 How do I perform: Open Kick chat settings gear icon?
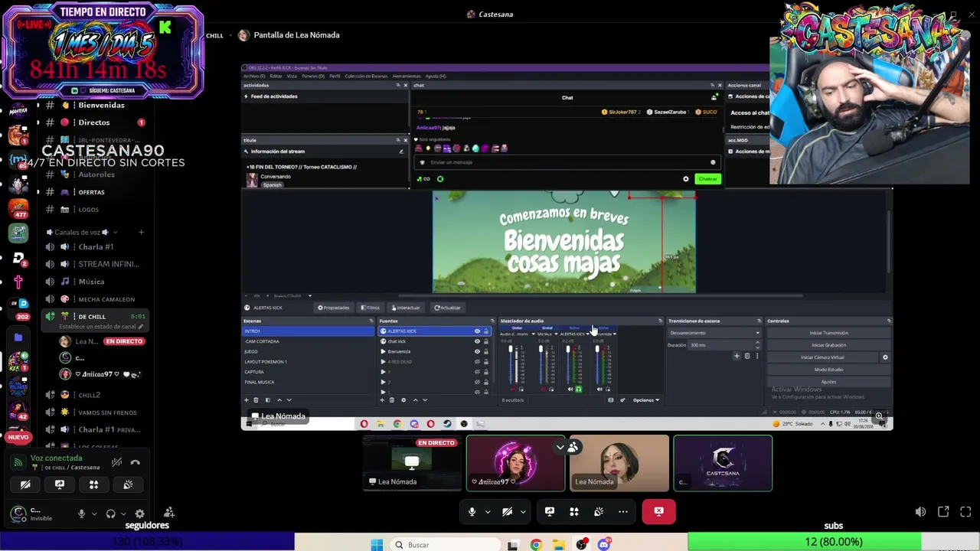pos(686,179)
